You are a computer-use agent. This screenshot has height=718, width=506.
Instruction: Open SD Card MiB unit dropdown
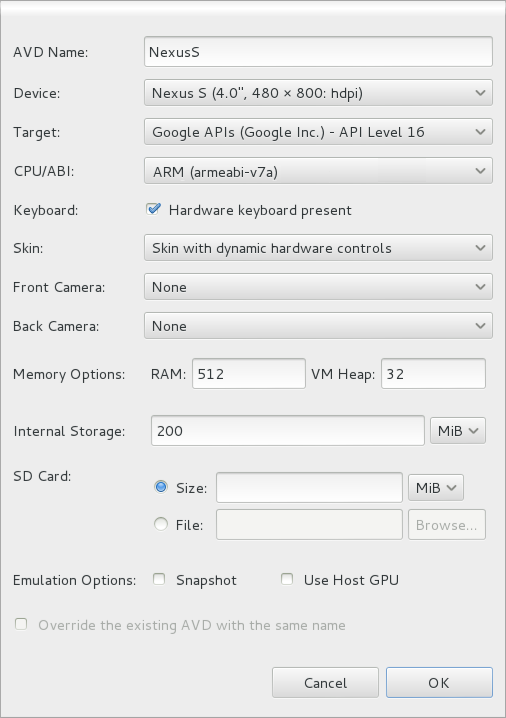point(435,488)
